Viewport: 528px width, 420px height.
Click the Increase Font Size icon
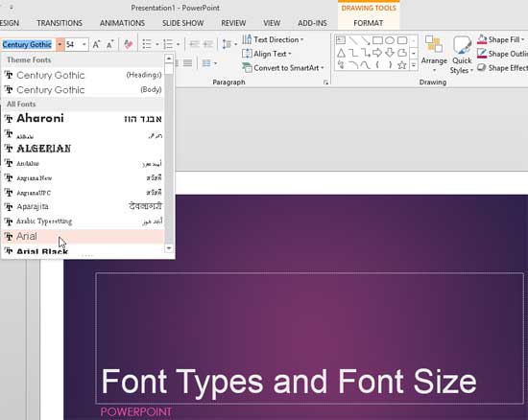click(x=96, y=44)
